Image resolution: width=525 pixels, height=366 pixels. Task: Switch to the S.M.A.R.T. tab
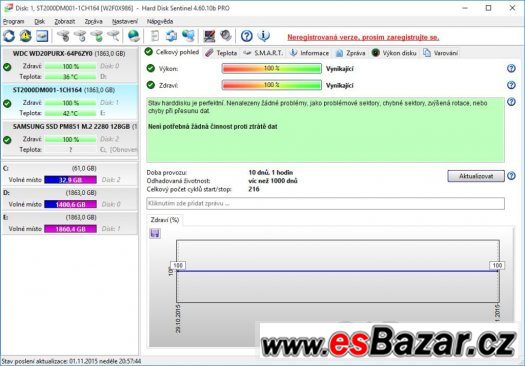pyautogui.click(x=263, y=53)
